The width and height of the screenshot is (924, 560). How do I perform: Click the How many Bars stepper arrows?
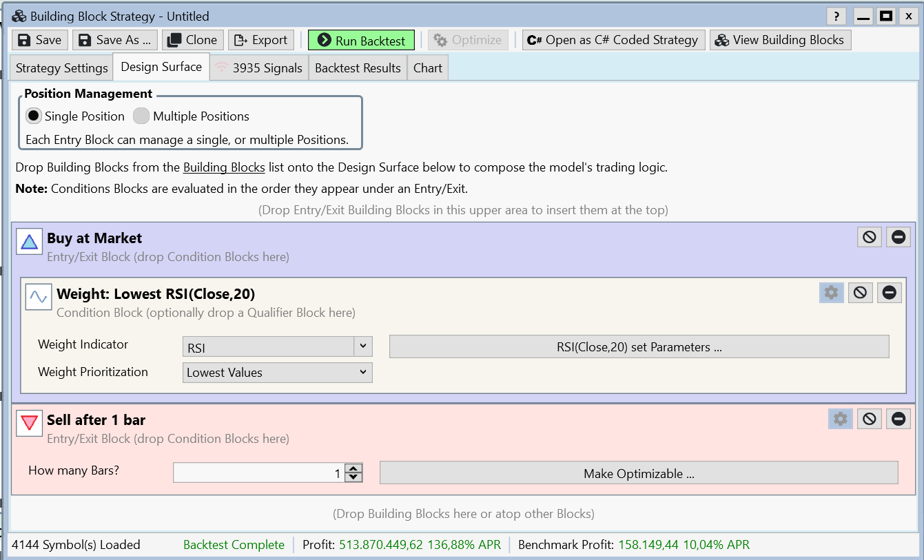(353, 473)
